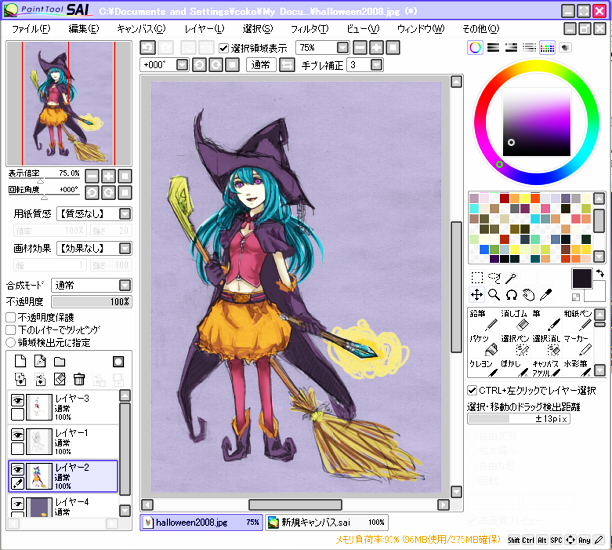
Task: Enable 下のレイヤーでクリッピング clipping
Action: (11, 330)
